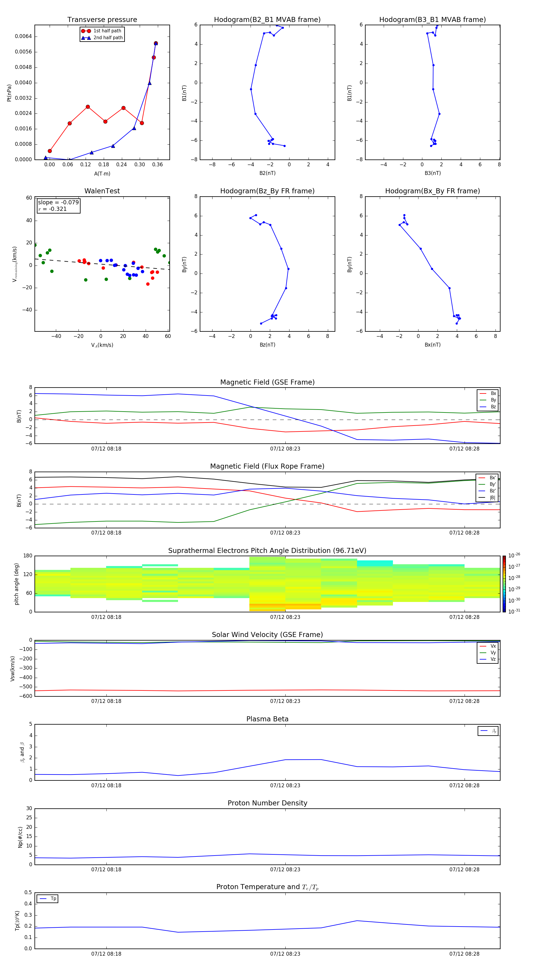Select the Tp legend entry
Viewport: 535px width, 980px height.
[x=48, y=899]
